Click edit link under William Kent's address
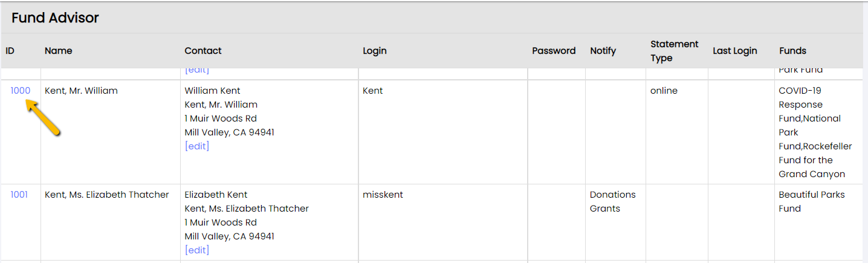Screen dimensions: 868x263 (x=197, y=146)
